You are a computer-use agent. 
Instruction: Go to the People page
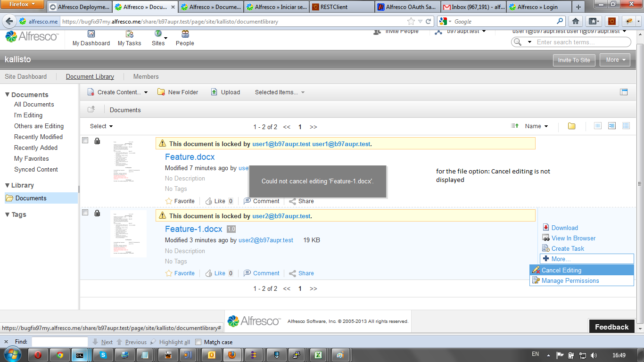185,39
